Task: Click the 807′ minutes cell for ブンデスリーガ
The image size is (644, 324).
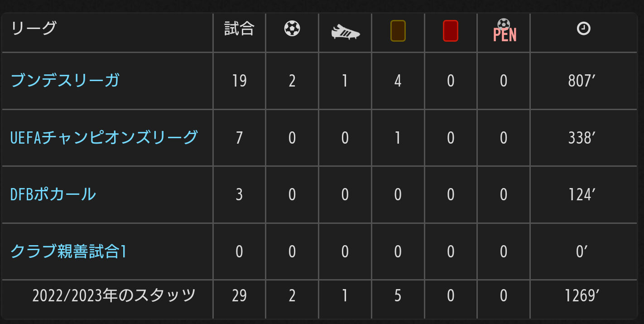Action: [x=582, y=81]
